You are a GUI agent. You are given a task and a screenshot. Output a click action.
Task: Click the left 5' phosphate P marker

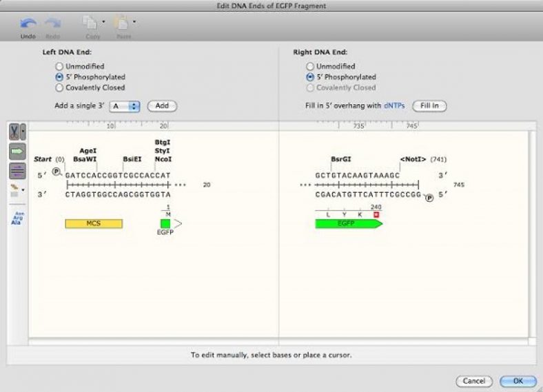[x=57, y=172]
